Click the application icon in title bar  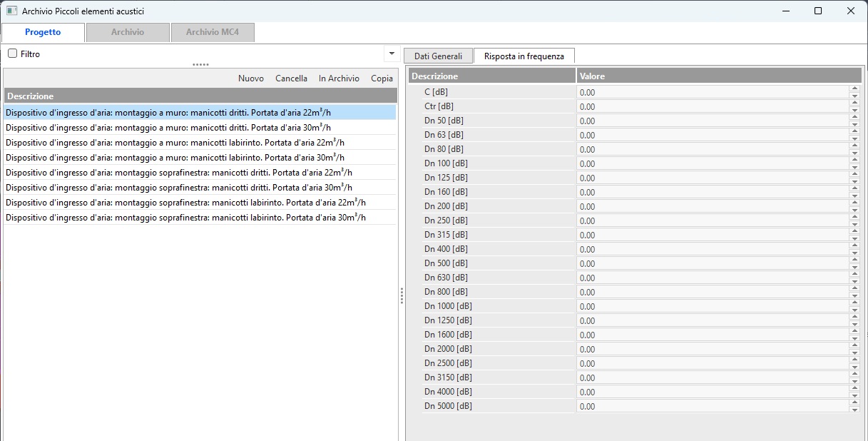[x=11, y=11]
